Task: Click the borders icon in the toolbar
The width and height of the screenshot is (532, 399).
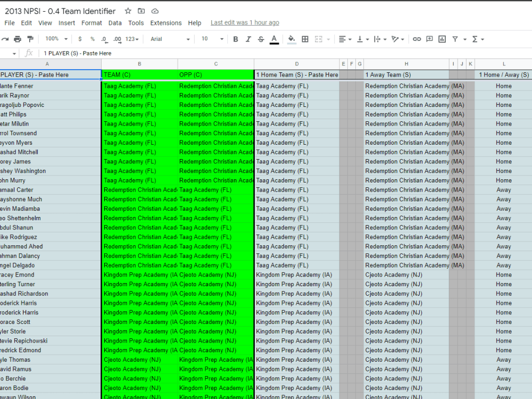Action: [305, 39]
